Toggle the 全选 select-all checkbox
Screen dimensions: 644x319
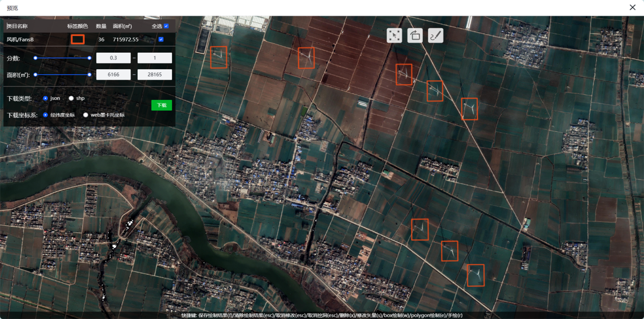tap(166, 26)
